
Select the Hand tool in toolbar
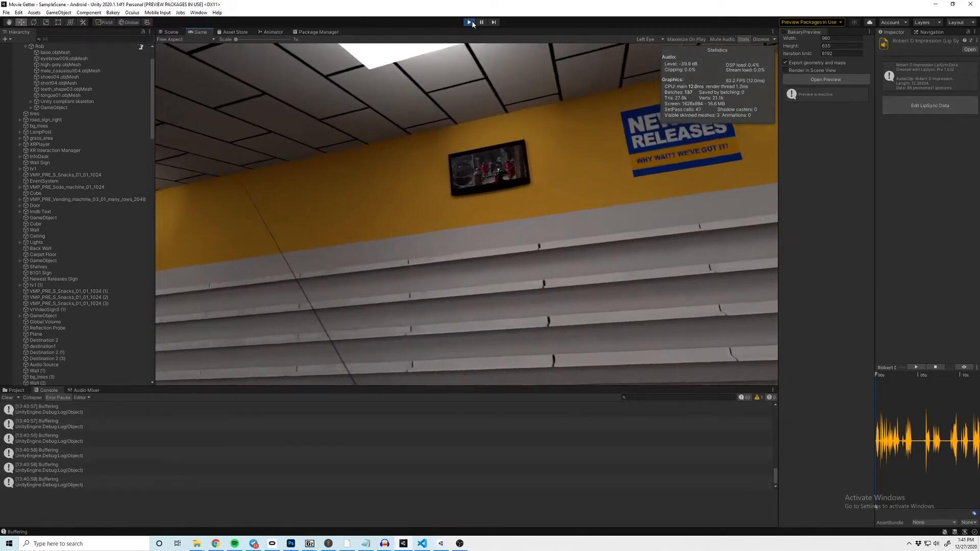point(9,22)
